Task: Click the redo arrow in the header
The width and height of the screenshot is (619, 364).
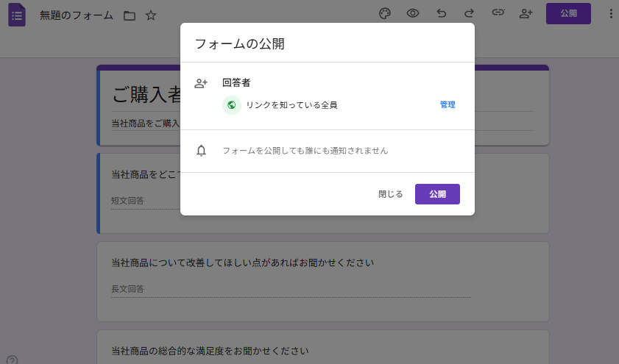Action: (x=469, y=13)
